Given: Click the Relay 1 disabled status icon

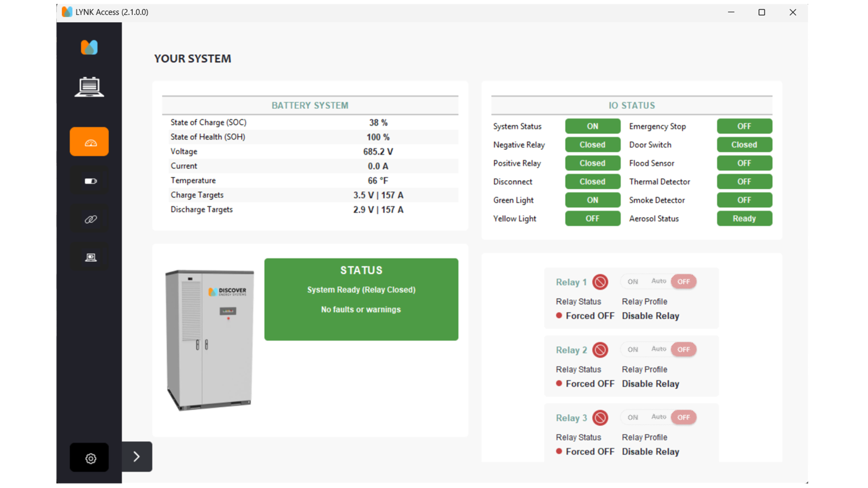Looking at the screenshot, I should [600, 282].
